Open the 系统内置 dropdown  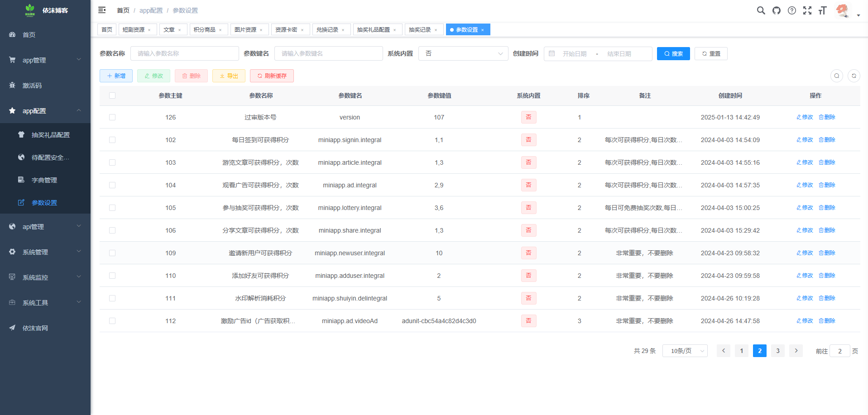click(463, 54)
